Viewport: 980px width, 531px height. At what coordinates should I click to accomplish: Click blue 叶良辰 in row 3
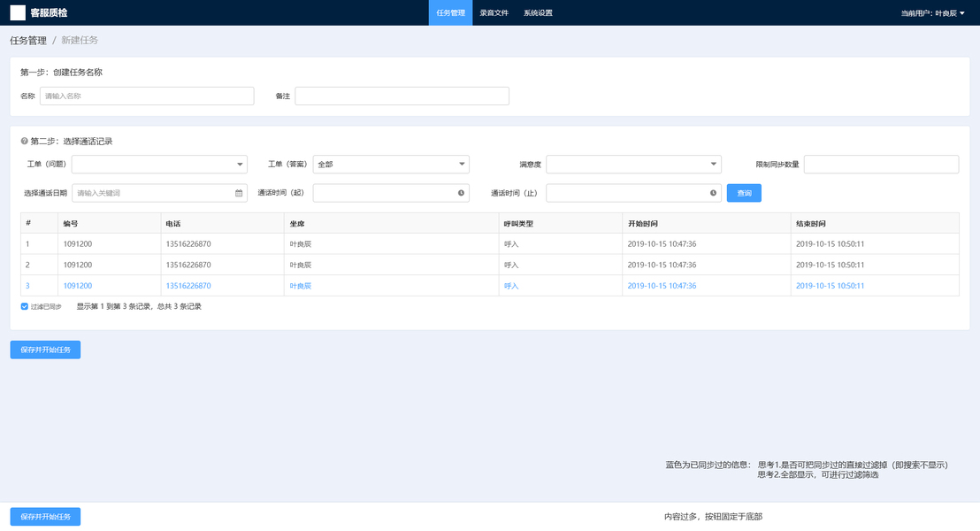(300, 286)
